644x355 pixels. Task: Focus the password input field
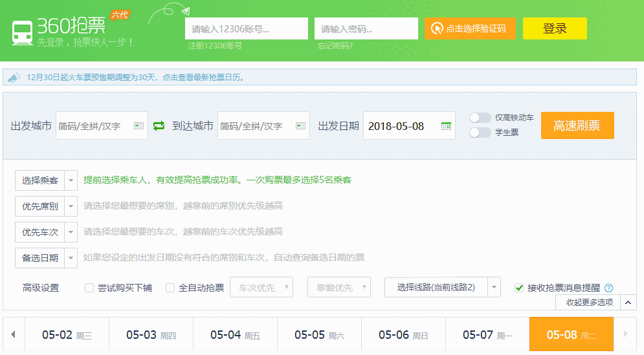coord(366,28)
